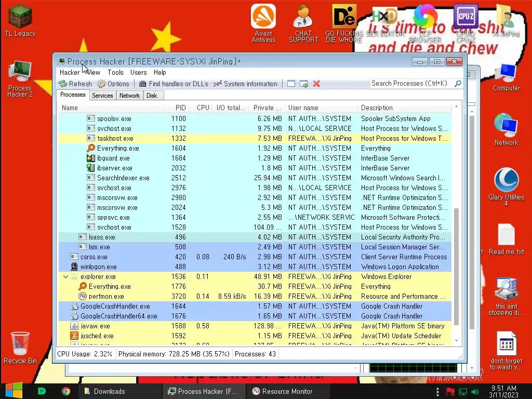
Task: Open the Avast Antivirus desktop icon
Action: coord(263,23)
